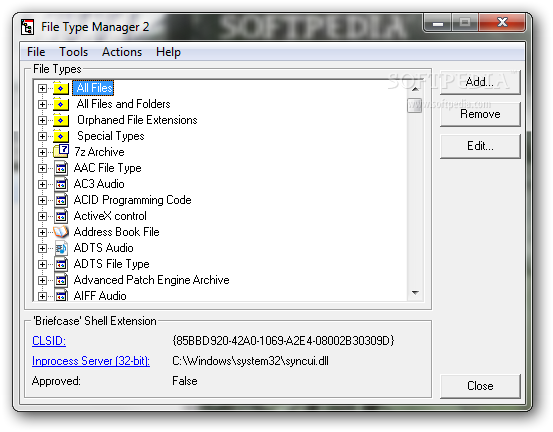The image size is (553, 432).
Task: Select the Advanced Patch Engine Archive row
Action: pyautogui.click(x=152, y=280)
